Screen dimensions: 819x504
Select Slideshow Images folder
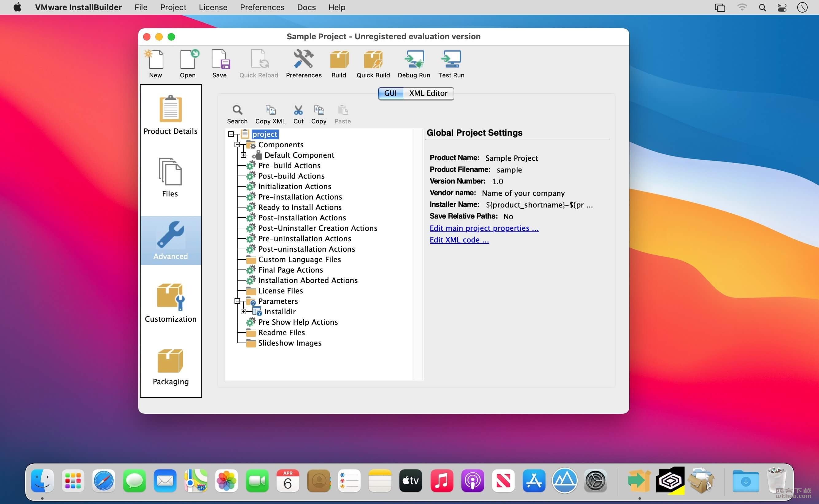(290, 343)
